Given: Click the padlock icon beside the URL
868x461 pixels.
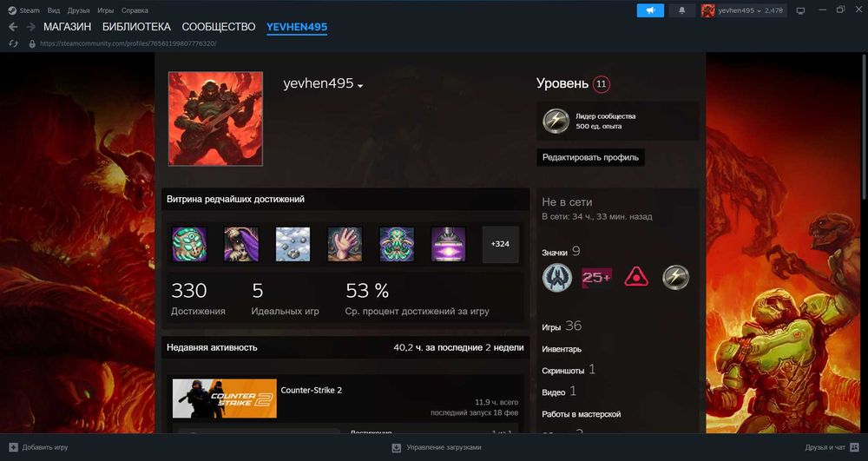Looking at the screenshot, I should (x=32, y=43).
